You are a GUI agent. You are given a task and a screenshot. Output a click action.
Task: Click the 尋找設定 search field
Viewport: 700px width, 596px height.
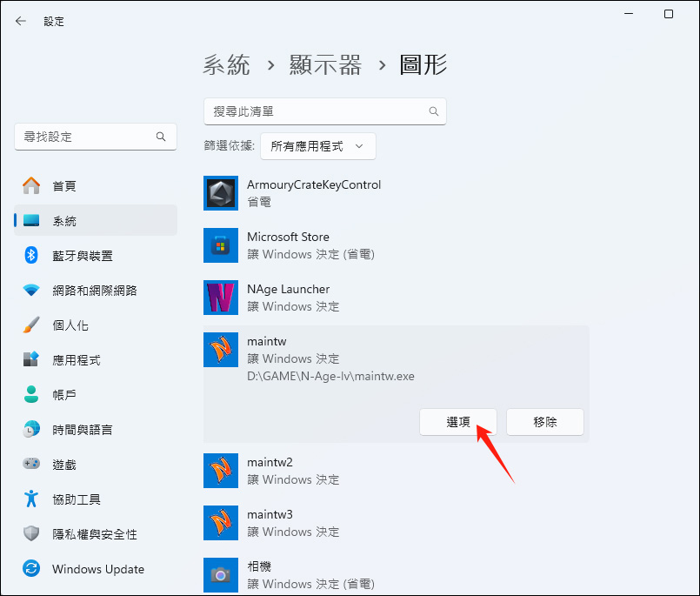96,137
